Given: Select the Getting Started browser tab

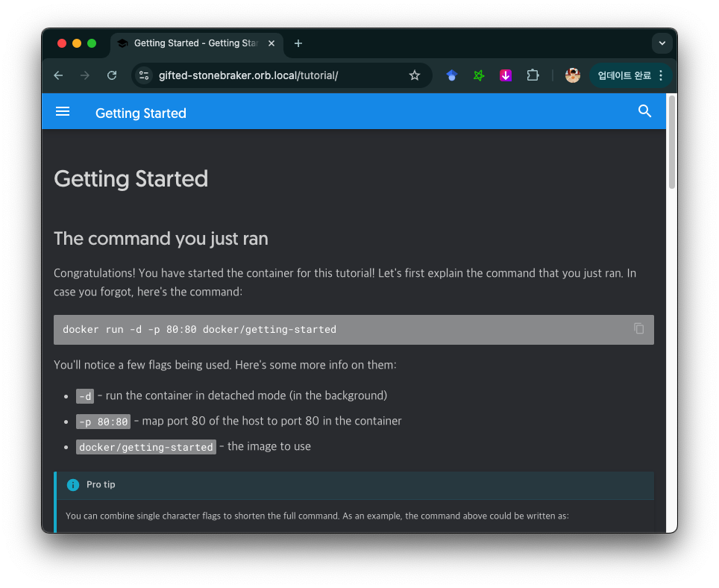Looking at the screenshot, I should [196, 43].
